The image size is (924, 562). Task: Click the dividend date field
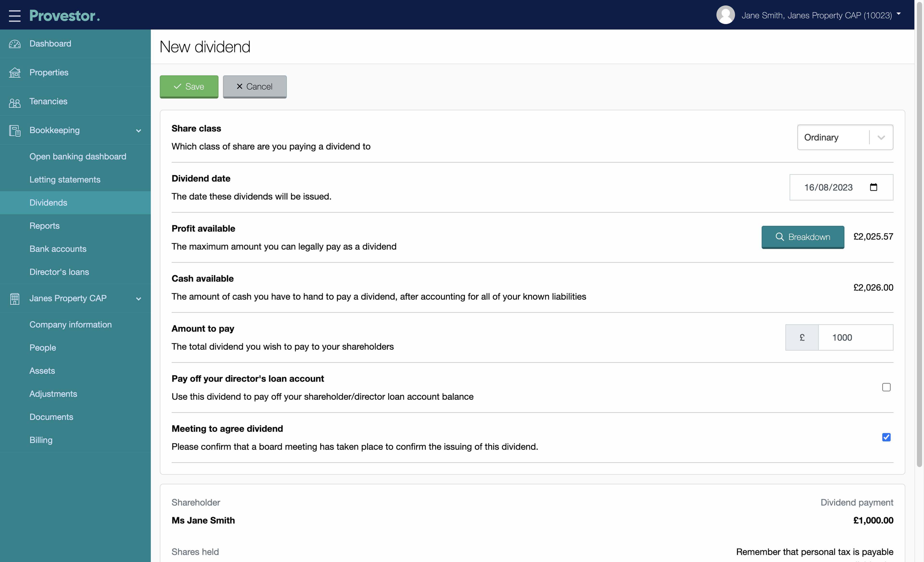841,187
